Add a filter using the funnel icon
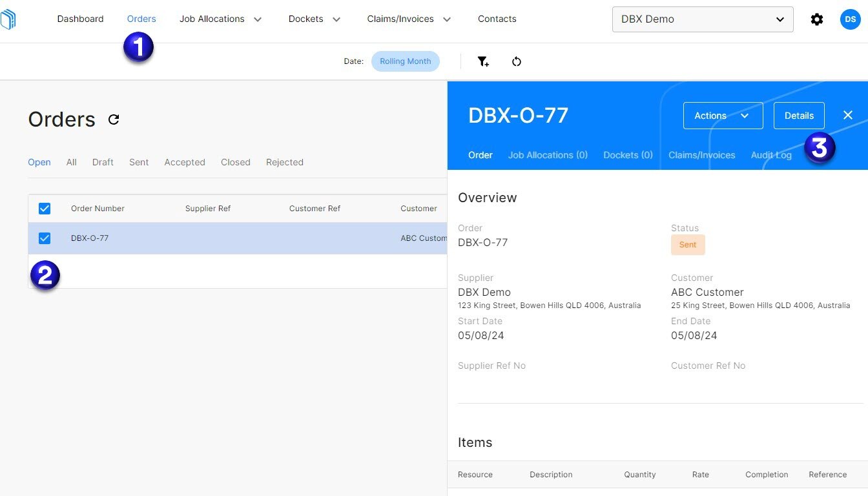The width and height of the screenshot is (868, 496). coord(482,61)
